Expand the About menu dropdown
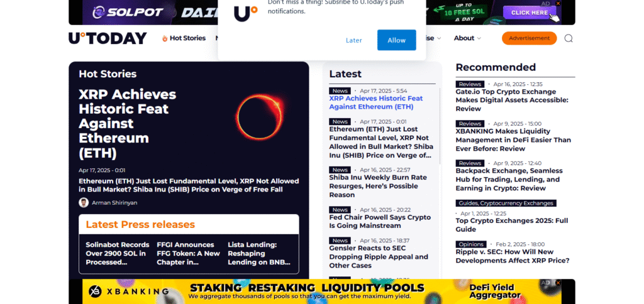The width and height of the screenshot is (644, 304). pyautogui.click(x=467, y=38)
